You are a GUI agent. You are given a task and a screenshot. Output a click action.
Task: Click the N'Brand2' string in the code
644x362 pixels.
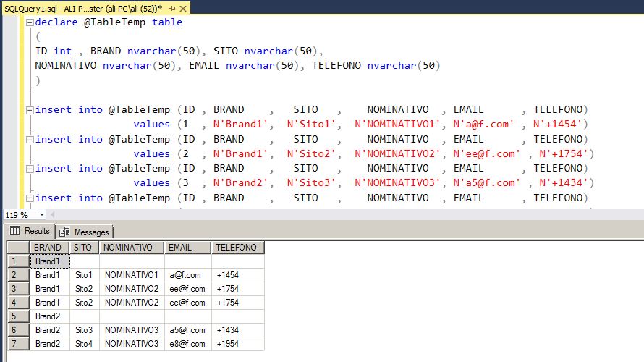coord(241,183)
